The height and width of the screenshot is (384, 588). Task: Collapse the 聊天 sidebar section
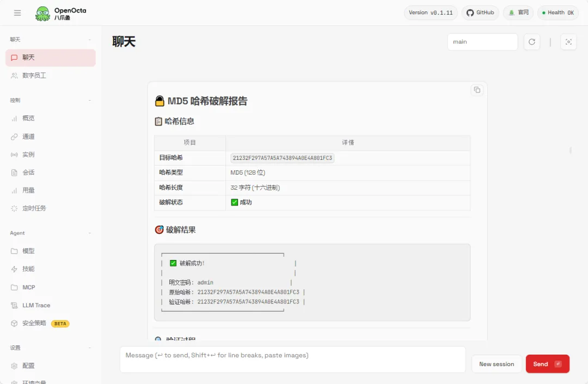90,40
